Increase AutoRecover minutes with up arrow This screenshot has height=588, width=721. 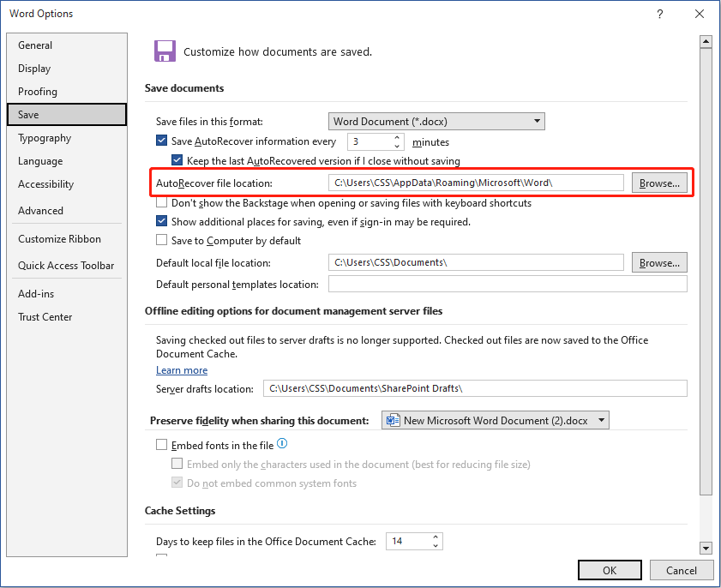pyautogui.click(x=397, y=137)
